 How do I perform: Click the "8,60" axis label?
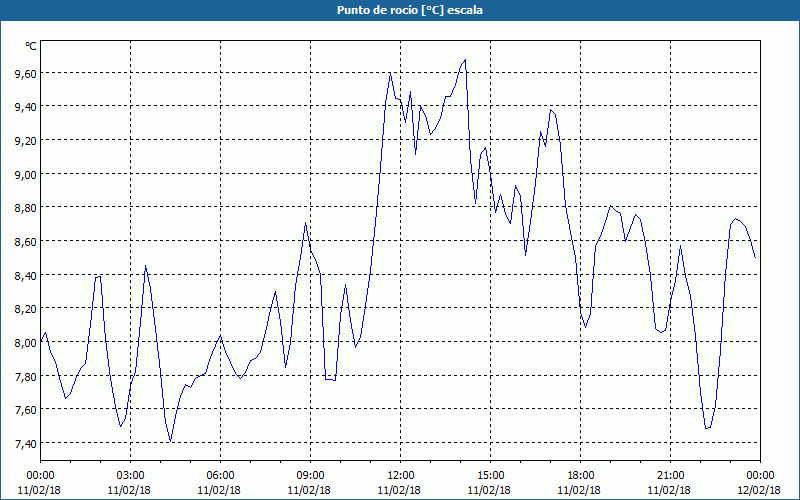[x=26, y=241]
